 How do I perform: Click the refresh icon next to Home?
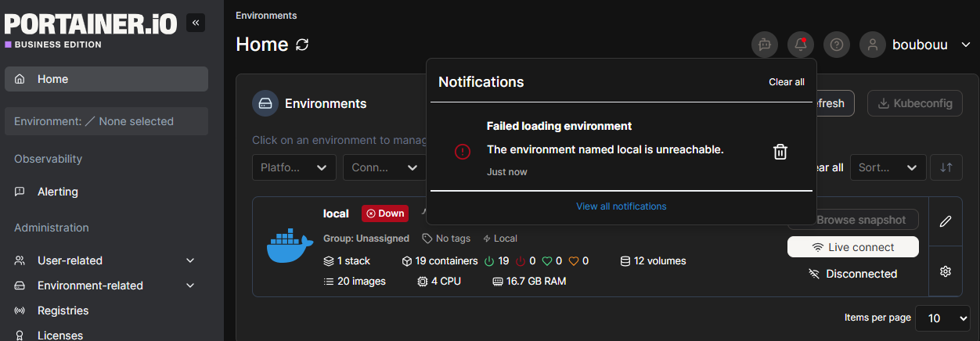point(302,45)
